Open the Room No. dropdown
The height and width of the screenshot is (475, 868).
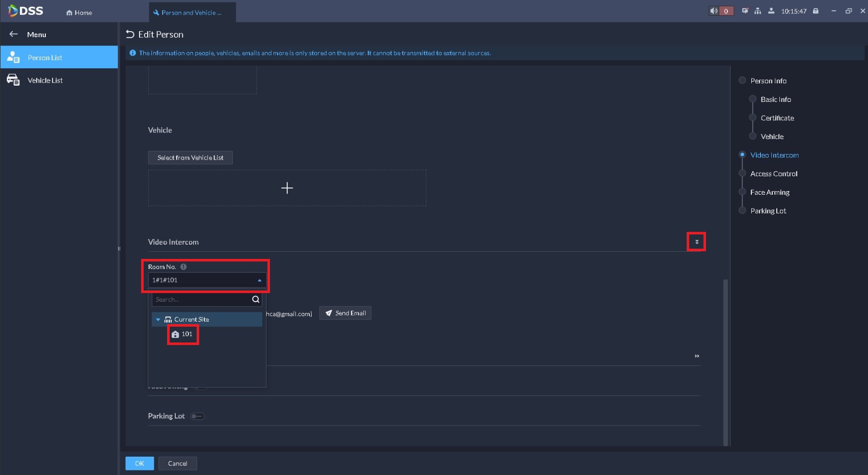click(207, 280)
